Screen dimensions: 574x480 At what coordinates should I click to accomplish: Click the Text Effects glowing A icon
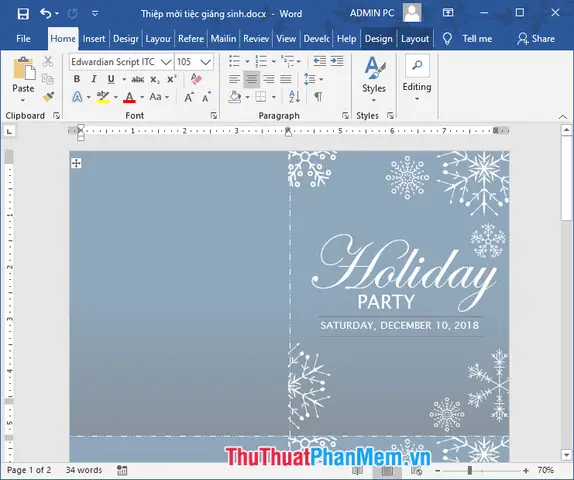[77, 97]
